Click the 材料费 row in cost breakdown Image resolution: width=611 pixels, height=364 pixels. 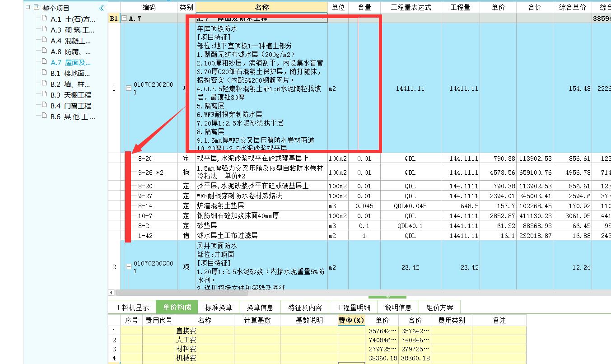click(317, 349)
